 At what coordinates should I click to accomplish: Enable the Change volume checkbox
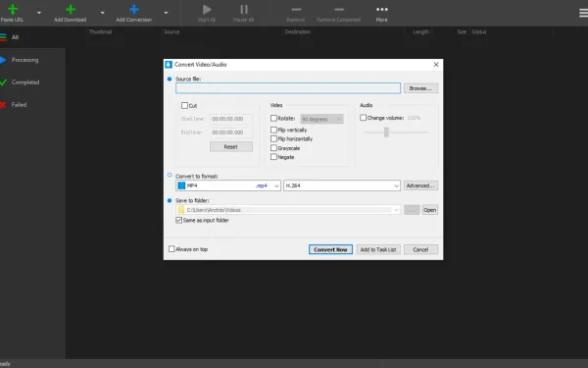[x=363, y=118]
